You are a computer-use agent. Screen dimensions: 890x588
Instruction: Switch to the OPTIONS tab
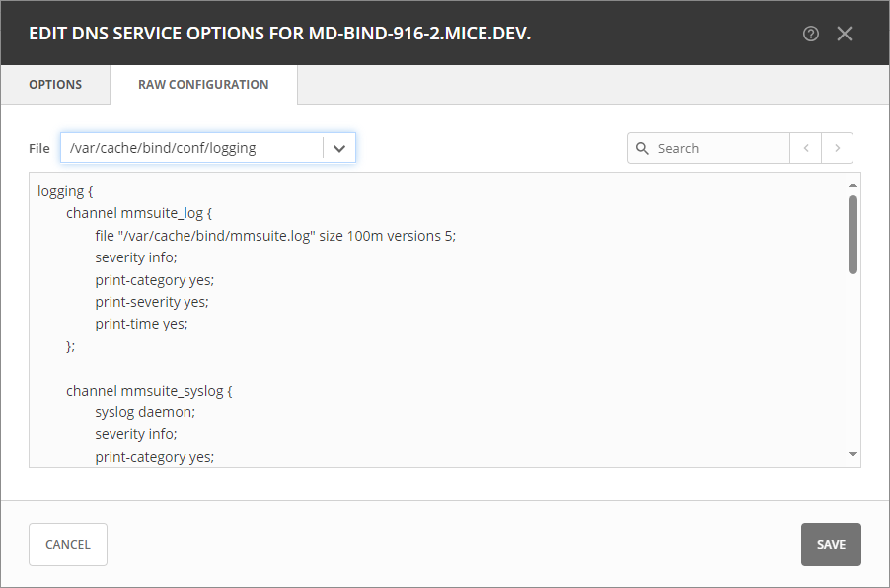54,84
